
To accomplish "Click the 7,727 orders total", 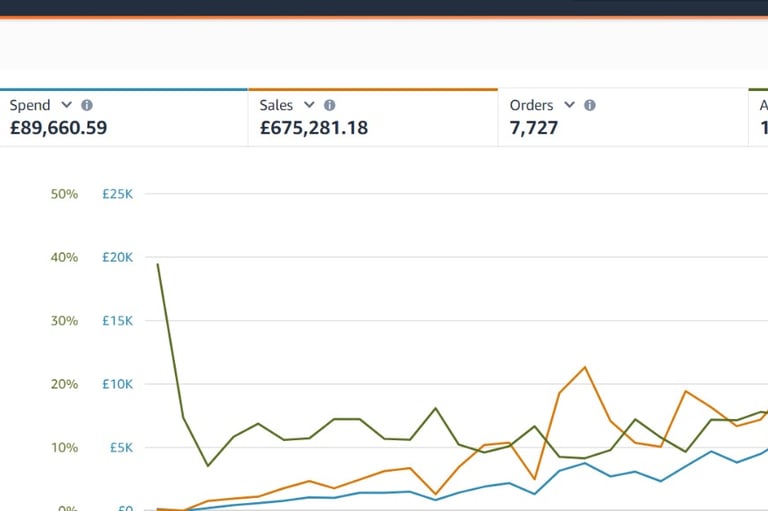I will point(534,128).
